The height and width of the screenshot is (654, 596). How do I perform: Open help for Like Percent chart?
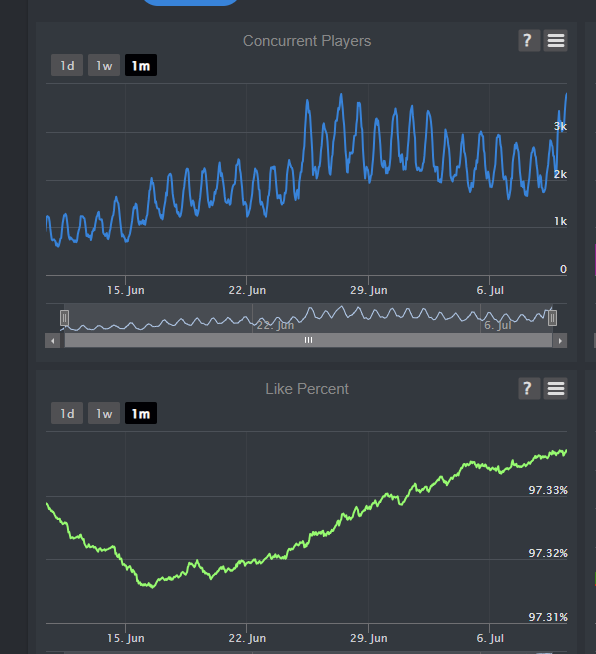click(x=529, y=389)
